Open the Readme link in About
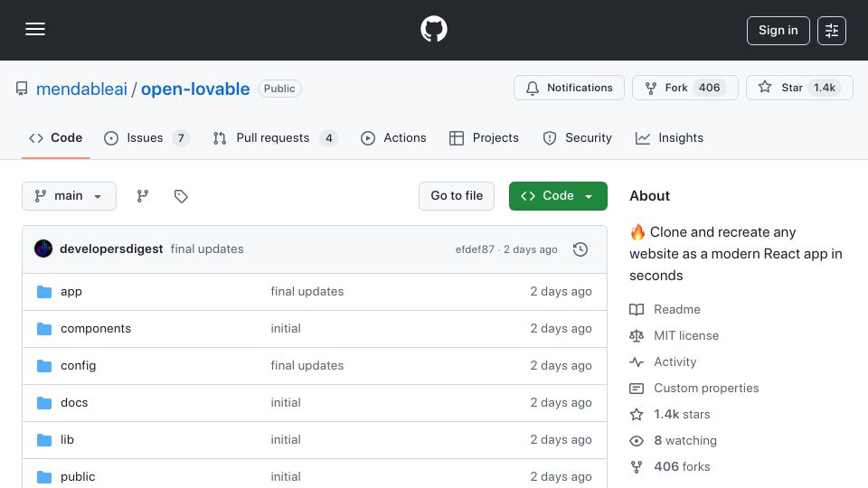The height and width of the screenshot is (488, 868). coord(677,309)
